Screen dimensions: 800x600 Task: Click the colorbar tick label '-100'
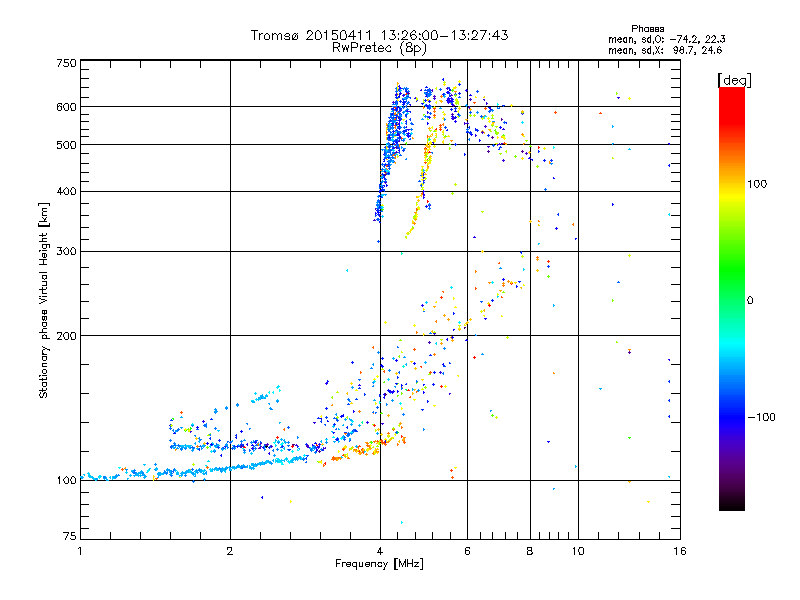(x=762, y=417)
